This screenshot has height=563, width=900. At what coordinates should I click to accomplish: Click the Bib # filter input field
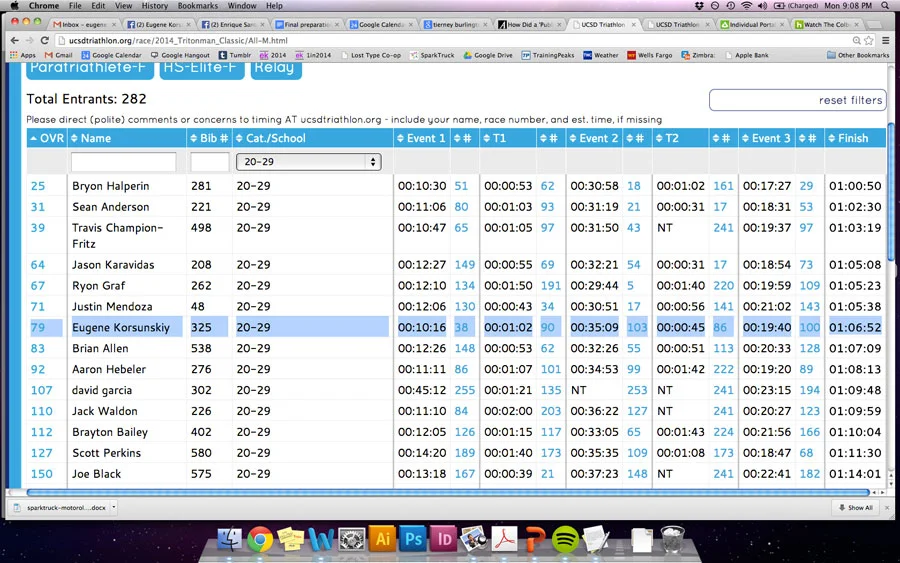click(x=210, y=162)
